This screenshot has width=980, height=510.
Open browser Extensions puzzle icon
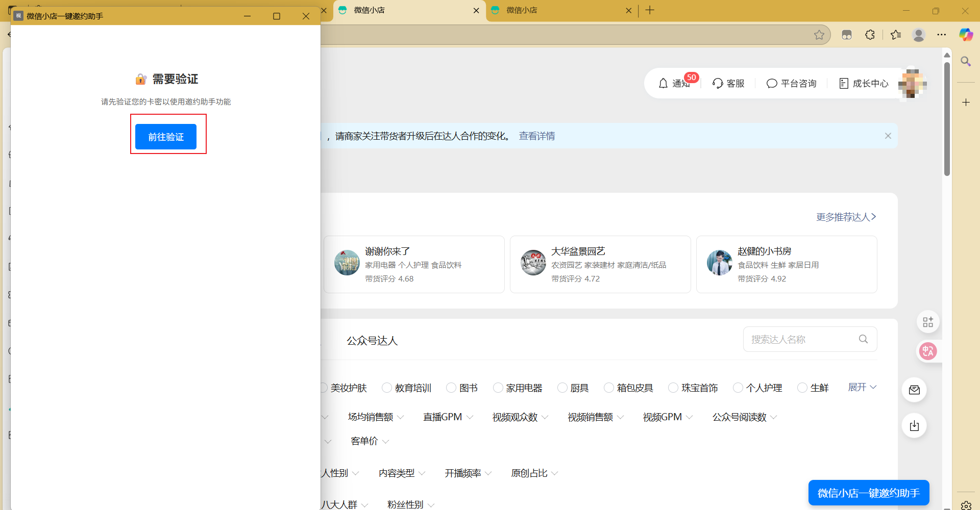[x=870, y=35]
